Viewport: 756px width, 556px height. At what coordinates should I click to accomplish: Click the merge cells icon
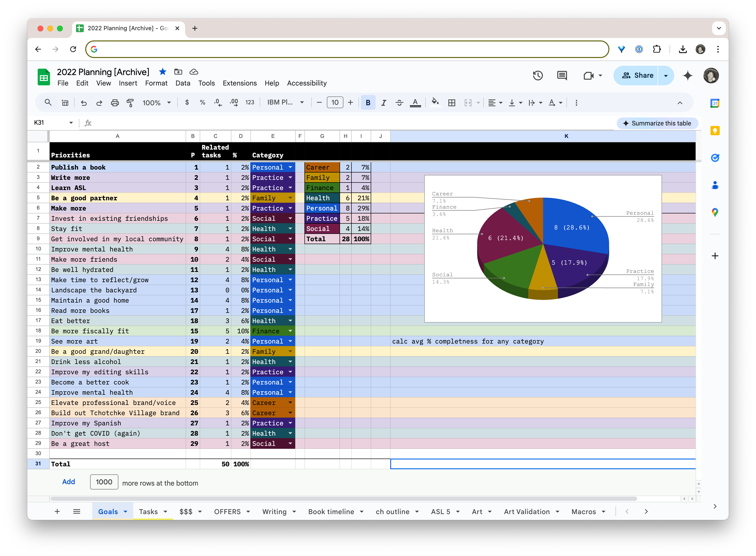click(x=468, y=103)
